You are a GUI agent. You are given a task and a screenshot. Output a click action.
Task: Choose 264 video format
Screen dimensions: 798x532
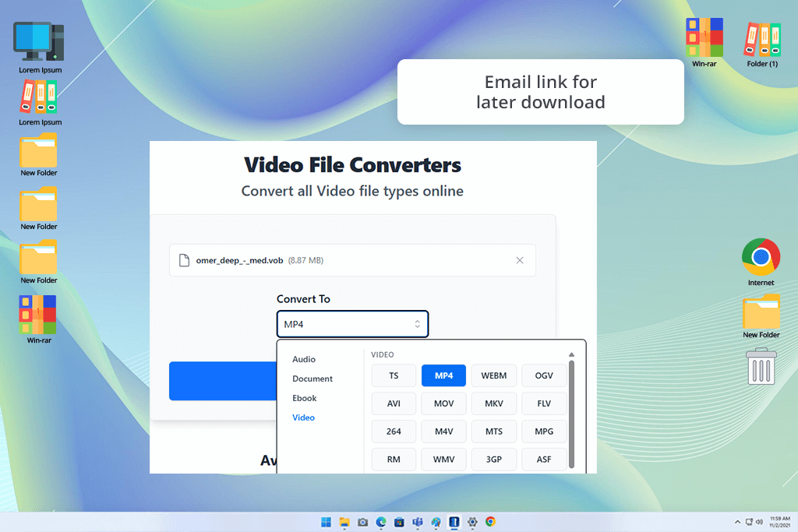(394, 432)
